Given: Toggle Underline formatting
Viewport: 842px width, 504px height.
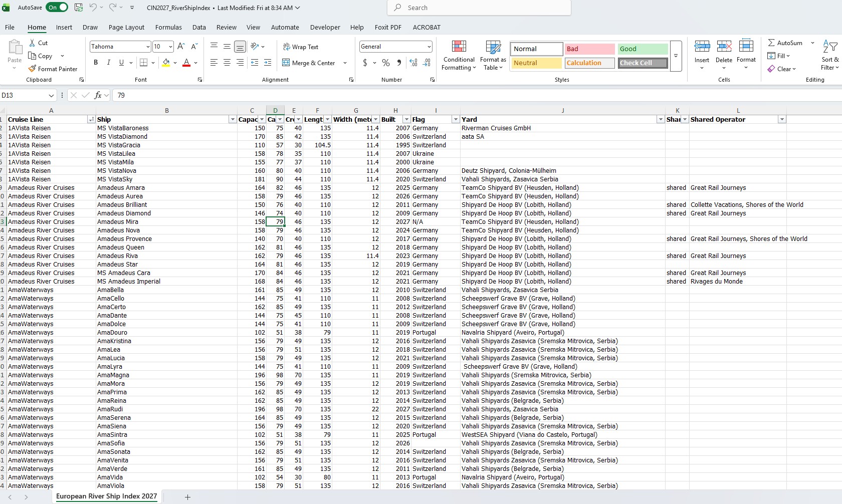Looking at the screenshot, I should (x=121, y=63).
